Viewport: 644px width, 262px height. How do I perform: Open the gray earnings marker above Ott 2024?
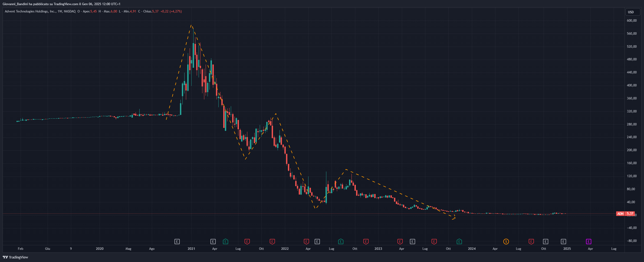tap(546, 241)
